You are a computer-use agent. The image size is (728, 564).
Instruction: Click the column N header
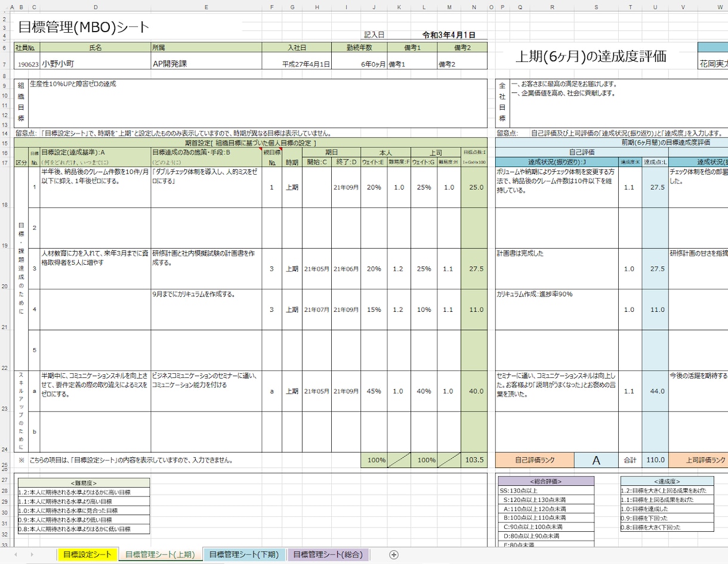[x=474, y=7]
